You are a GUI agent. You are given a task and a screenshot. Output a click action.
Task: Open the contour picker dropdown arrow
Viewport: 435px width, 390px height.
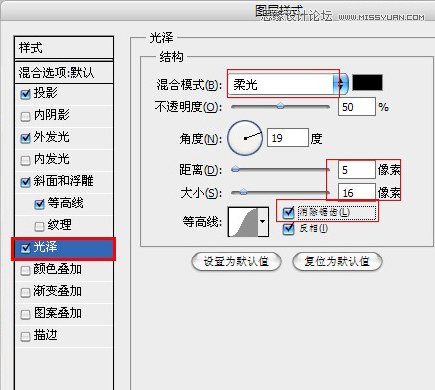point(263,222)
